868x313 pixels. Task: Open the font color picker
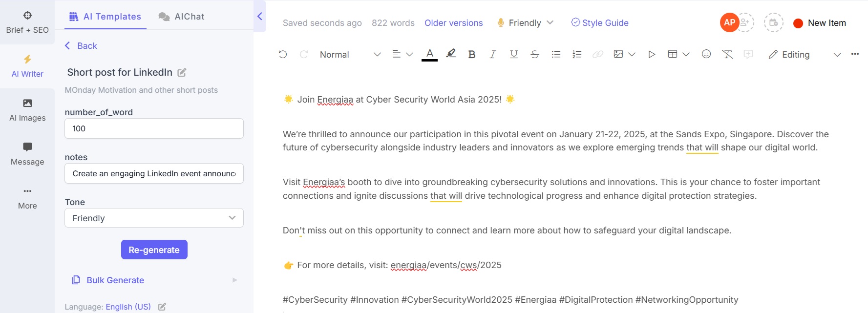429,54
